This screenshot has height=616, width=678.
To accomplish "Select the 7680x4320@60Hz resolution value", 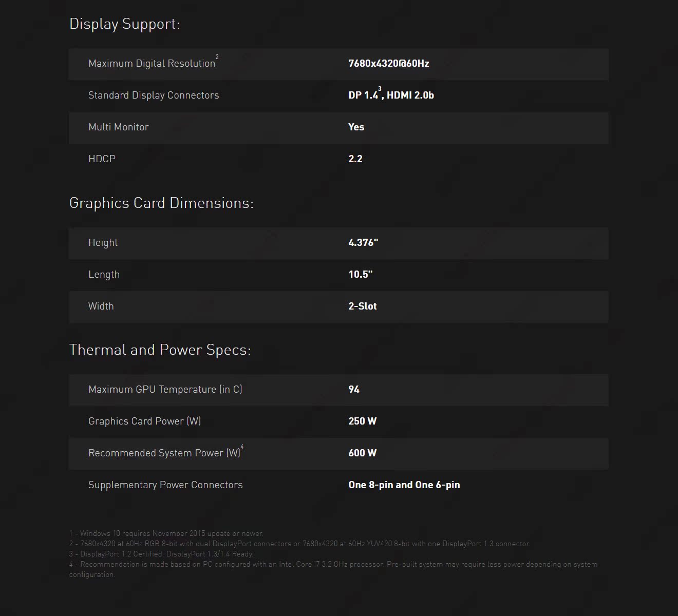I will click(x=388, y=64).
